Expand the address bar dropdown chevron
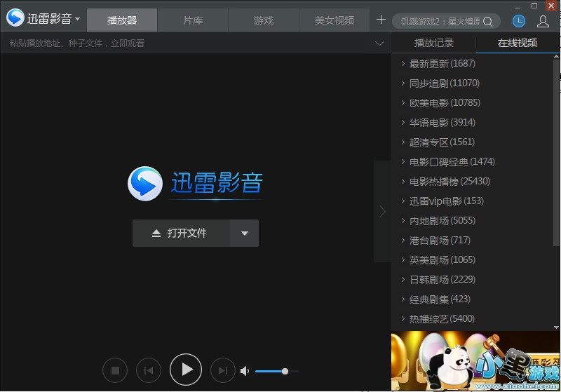This screenshot has height=392, width=561. (x=379, y=43)
